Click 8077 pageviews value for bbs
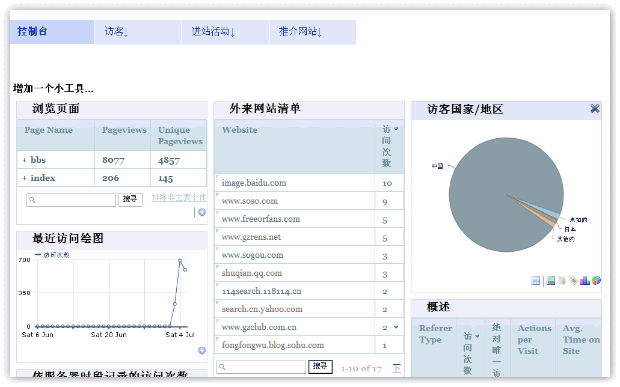The image size is (620, 387). click(x=113, y=160)
